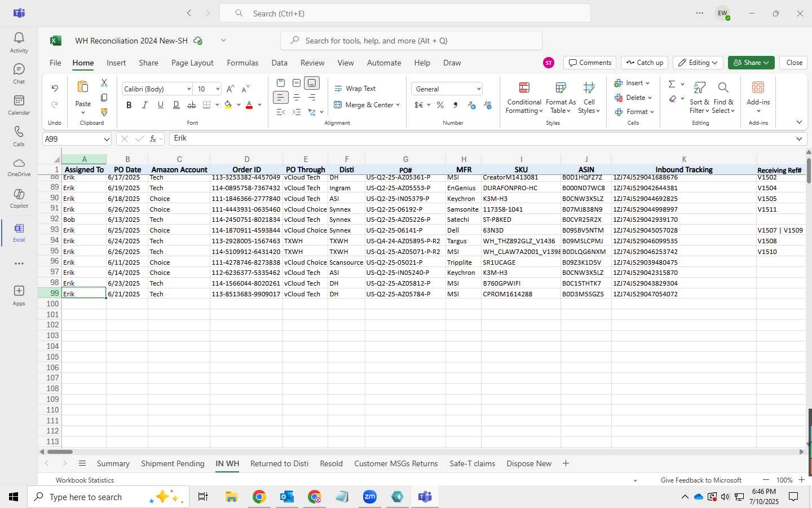Open the all sheets list icon
The width and height of the screenshot is (812, 508).
pyautogui.click(x=82, y=463)
